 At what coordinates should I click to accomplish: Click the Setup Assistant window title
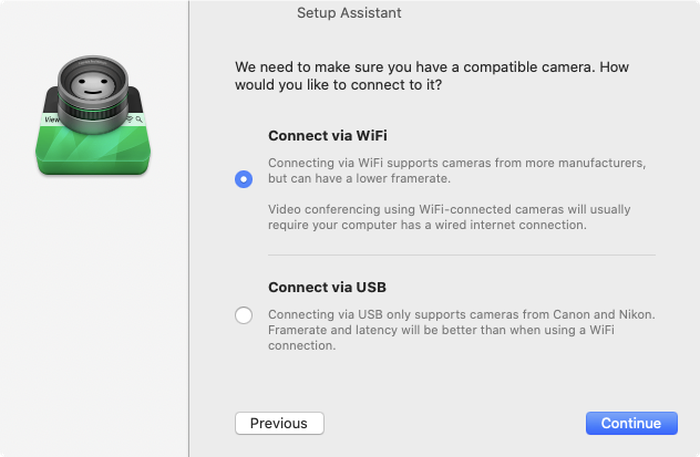pyautogui.click(x=349, y=13)
